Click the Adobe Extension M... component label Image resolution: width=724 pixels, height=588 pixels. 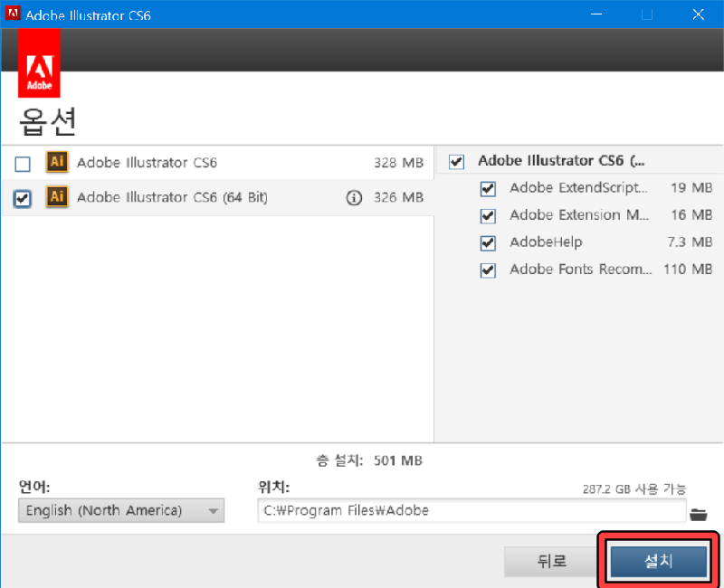[579, 215]
